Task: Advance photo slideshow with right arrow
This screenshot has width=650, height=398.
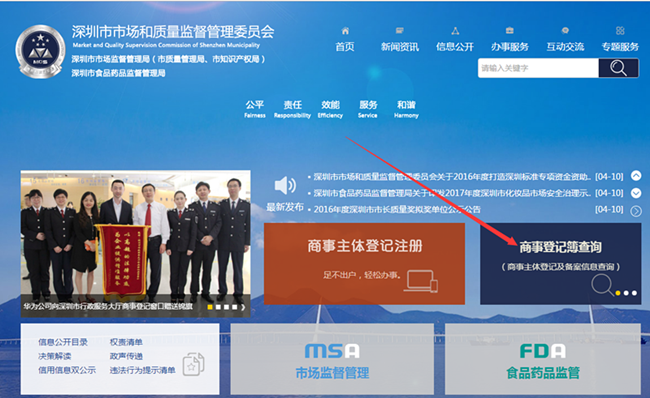Action: (x=243, y=307)
